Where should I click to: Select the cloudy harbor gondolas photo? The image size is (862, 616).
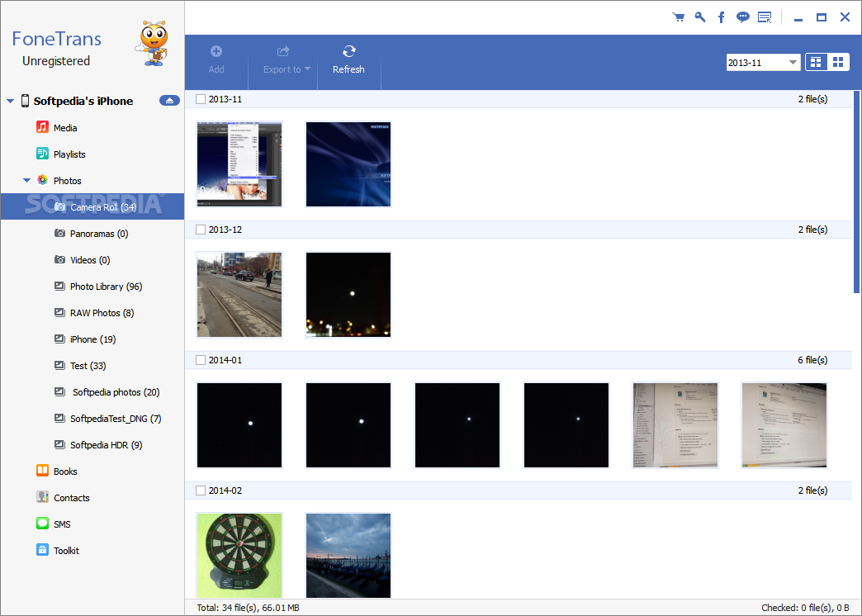coord(348,556)
